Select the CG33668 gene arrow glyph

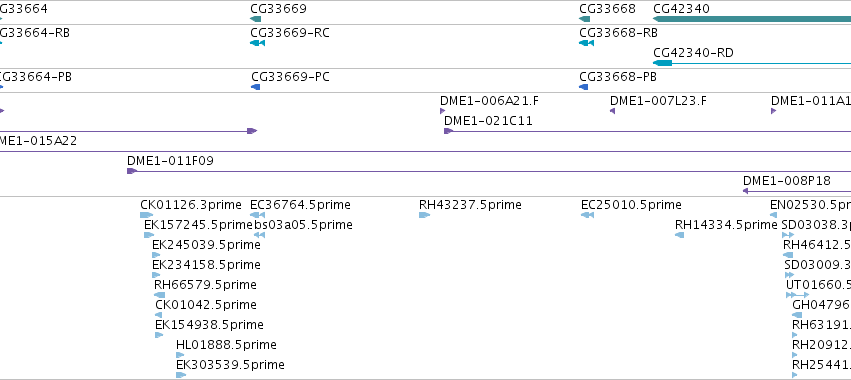[585, 19]
